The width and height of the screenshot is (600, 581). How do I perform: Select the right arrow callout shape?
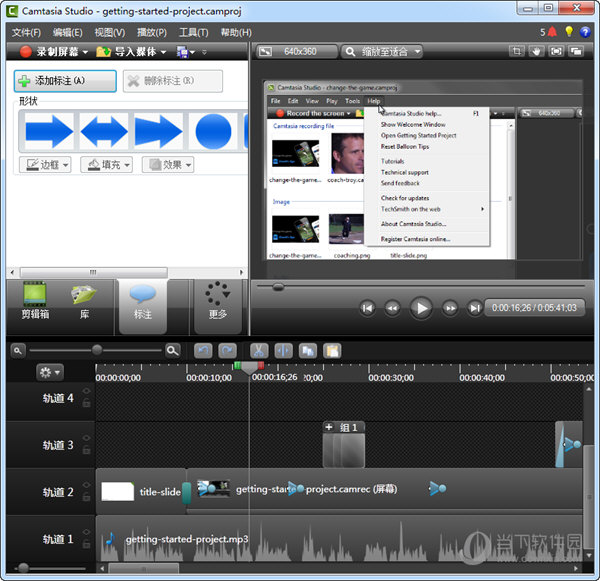coord(49,131)
